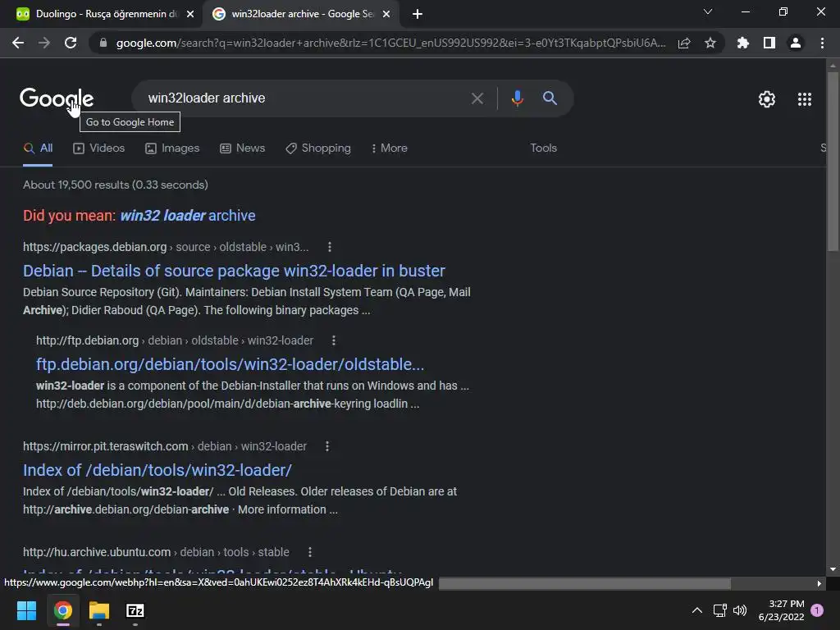Open the tab search chevron in title bar
840x630 pixels.
708,11
